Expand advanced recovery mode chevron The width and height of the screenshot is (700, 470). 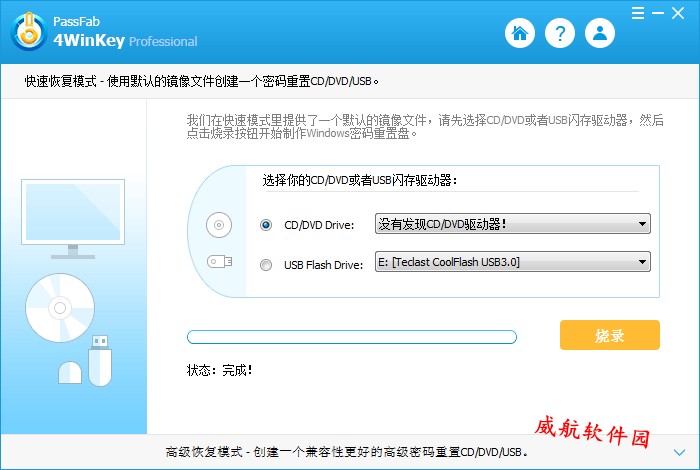[x=679, y=452]
